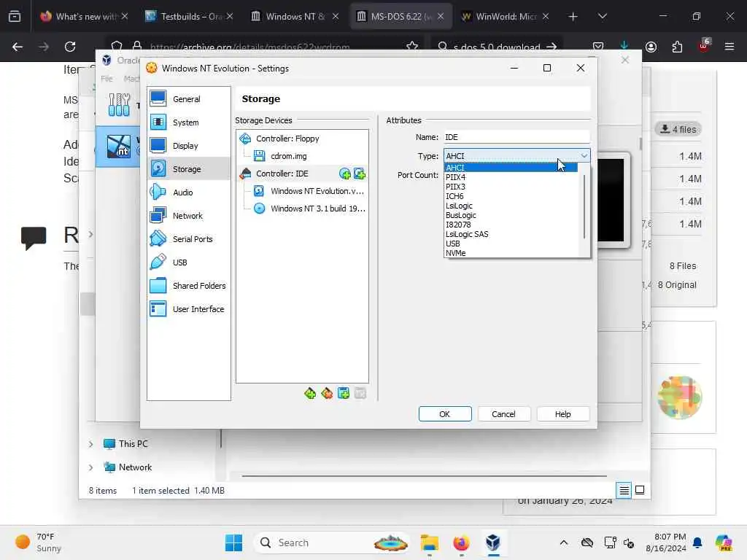
Task: Go back in browser history
Action: pos(18,47)
